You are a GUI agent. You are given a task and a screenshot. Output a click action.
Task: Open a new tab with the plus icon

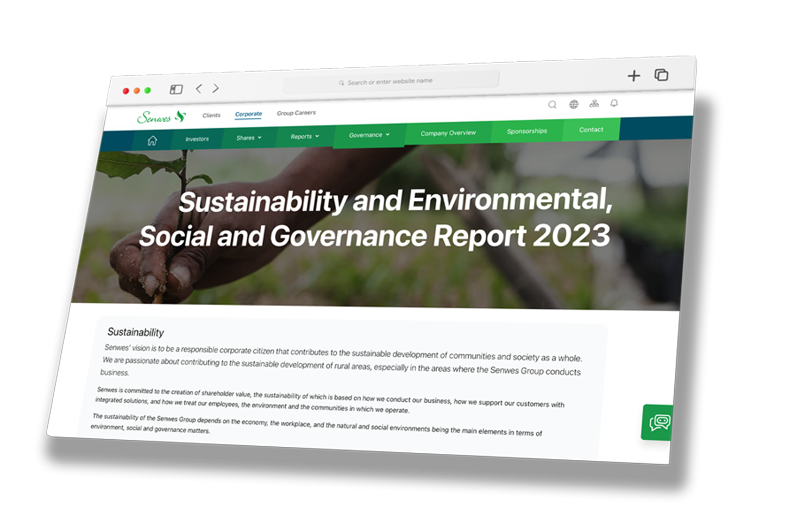[633, 75]
